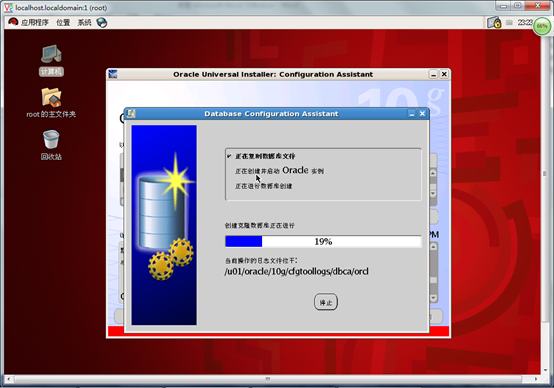The width and height of the screenshot is (554, 388).
Task: Click the 停止 (Stop) button
Action: 326,302
